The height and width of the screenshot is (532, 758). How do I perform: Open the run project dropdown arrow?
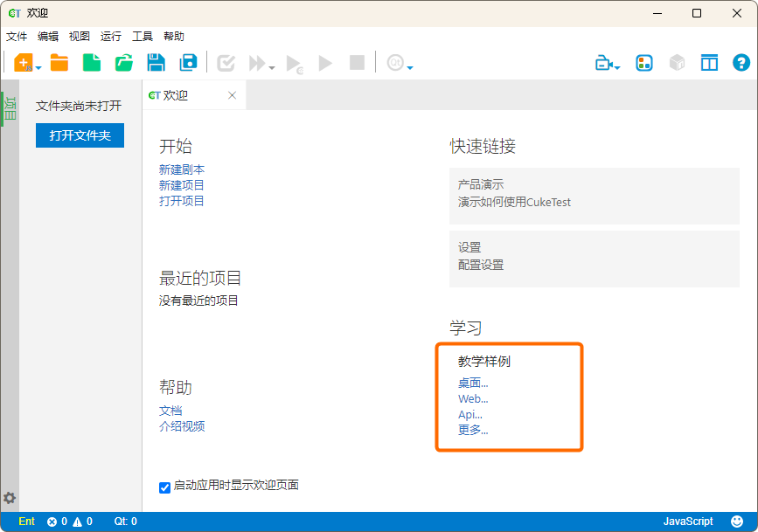[x=272, y=67]
